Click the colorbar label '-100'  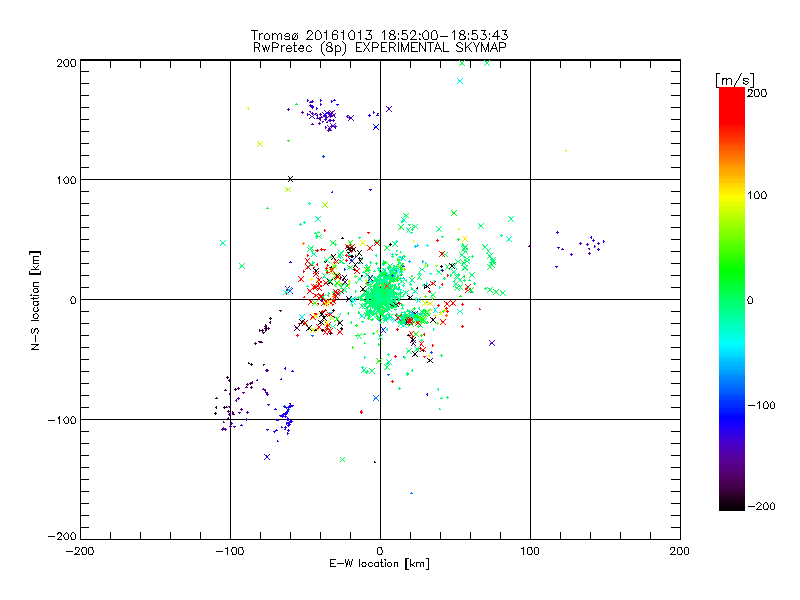pos(762,405)
